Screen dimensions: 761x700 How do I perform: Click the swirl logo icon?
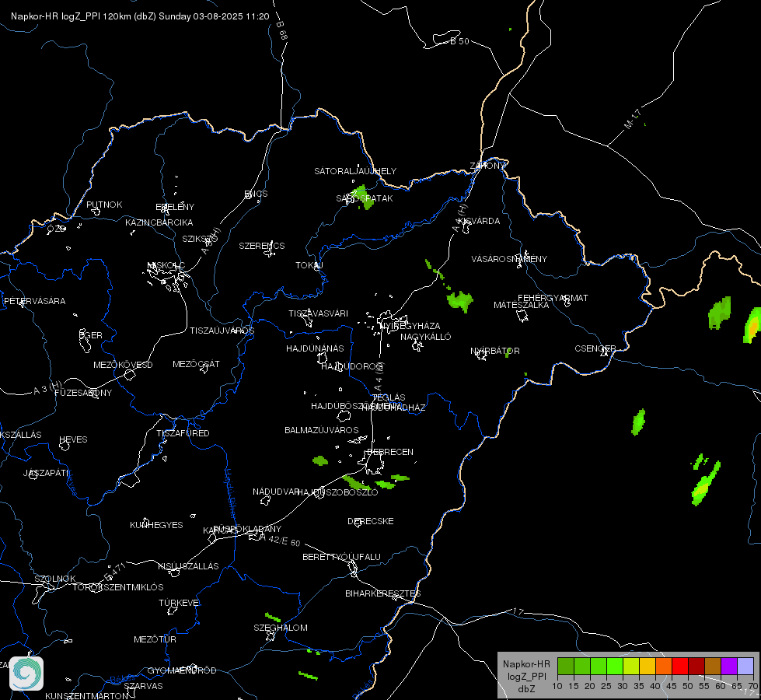[x=26, y=674]
